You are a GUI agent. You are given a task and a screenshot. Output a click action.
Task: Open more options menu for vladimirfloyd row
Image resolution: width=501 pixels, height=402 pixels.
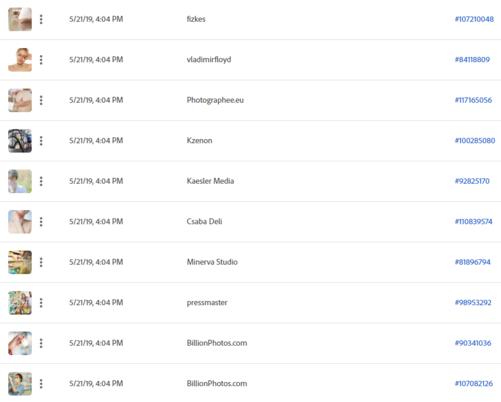coord(41,60)
